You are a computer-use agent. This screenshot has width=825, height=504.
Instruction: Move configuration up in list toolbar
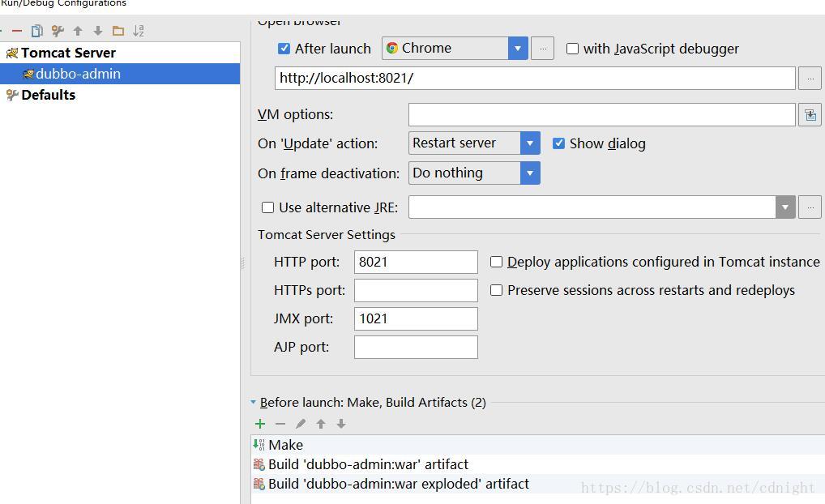78,31
